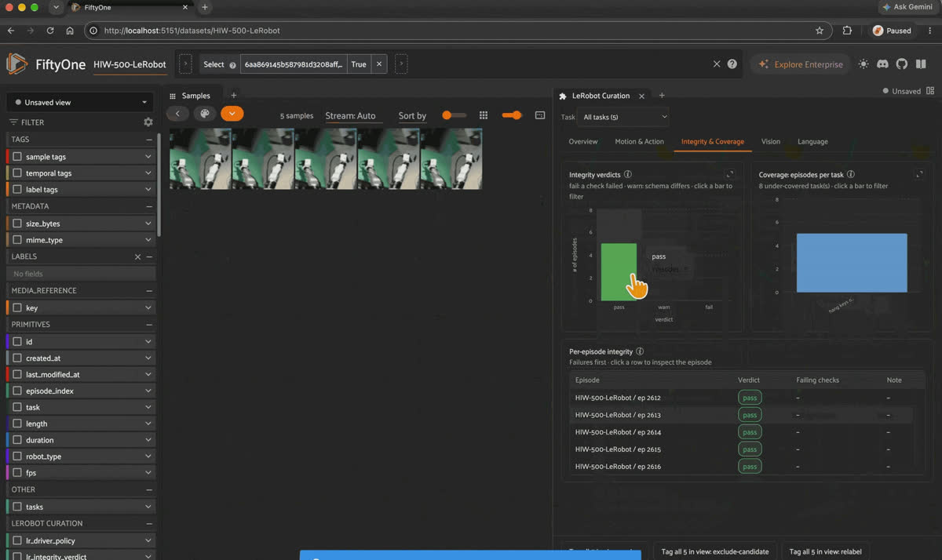942x560 pixels.
Task: Reload the browser page
Action: pos(50,31)
